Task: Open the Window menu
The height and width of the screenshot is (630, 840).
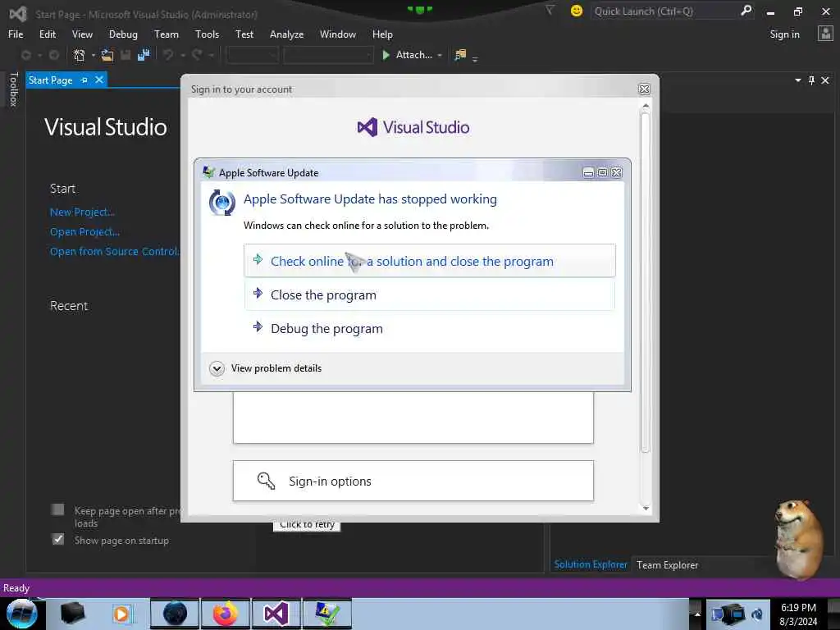Action: point(337,34)
